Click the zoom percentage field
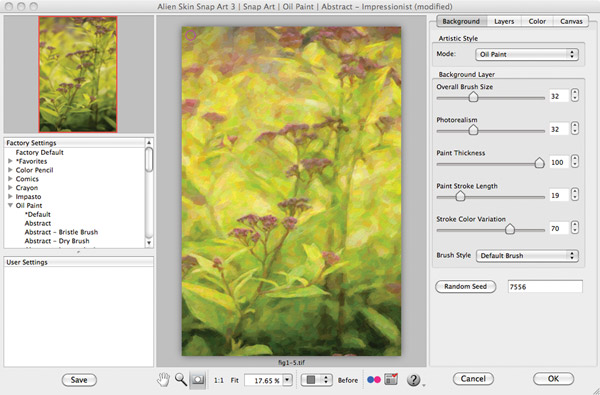Screen dimensions: 600x395 (x=264, y=380)
